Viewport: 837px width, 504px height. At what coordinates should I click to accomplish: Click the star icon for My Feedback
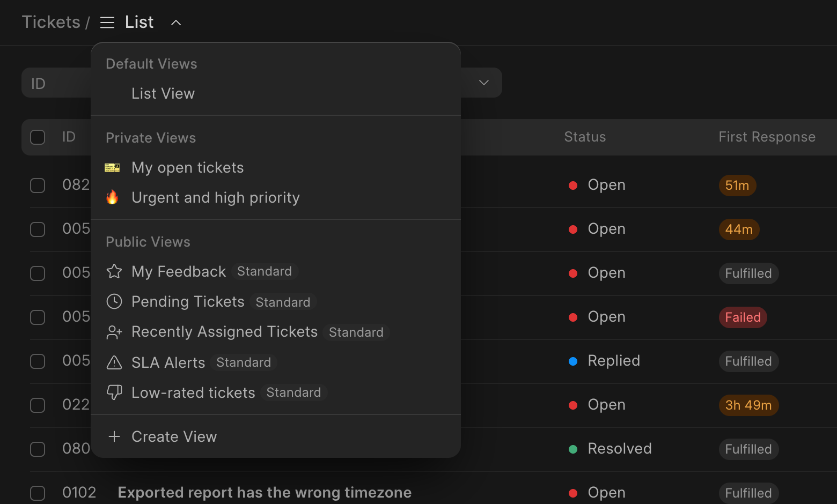point(114,271)
